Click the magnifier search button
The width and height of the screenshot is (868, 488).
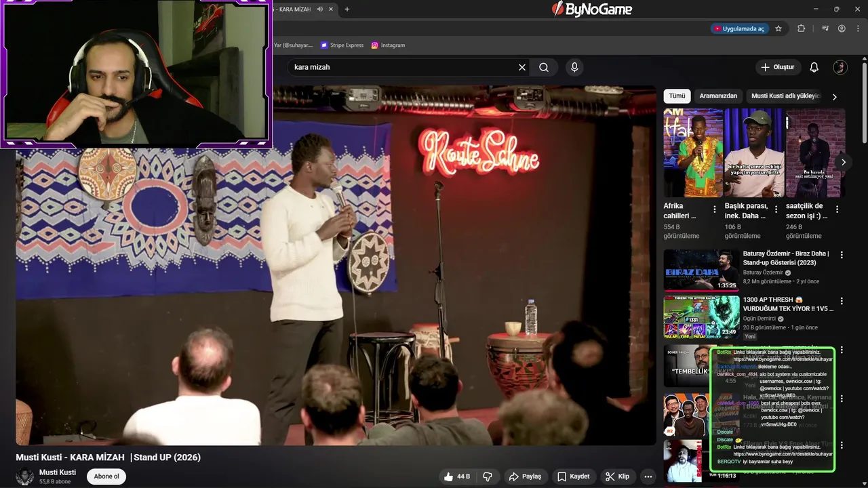[x=544, y=67]
